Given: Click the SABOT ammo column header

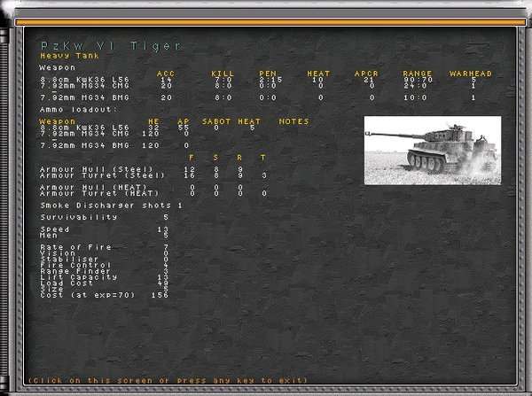Looking at the screenshot, I should point(216,121).
